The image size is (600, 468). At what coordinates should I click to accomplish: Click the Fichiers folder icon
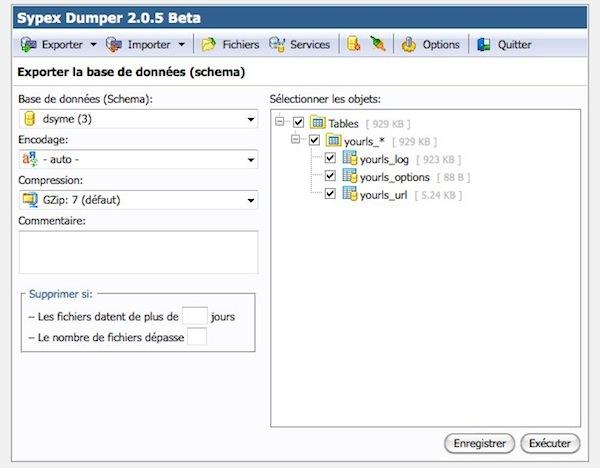[x=209, y=45]
